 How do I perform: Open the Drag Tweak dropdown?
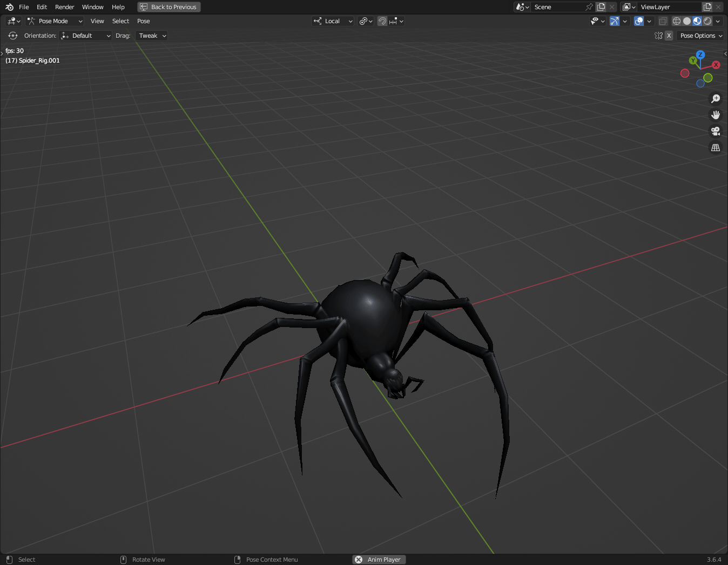coord(151,36)
